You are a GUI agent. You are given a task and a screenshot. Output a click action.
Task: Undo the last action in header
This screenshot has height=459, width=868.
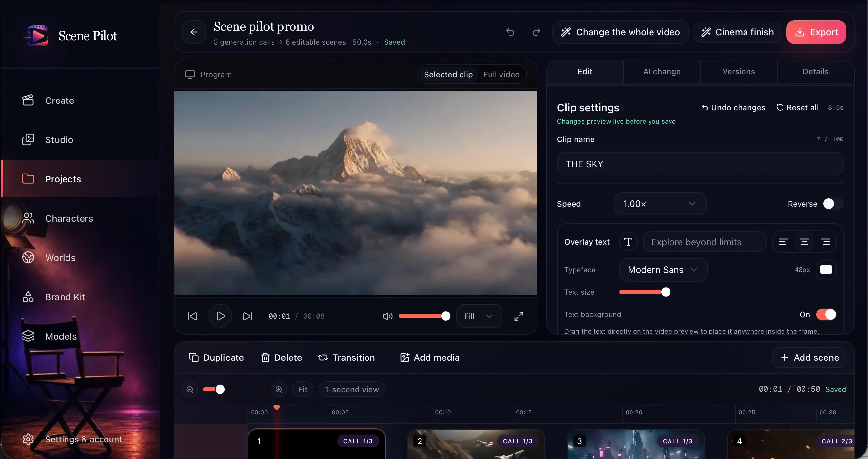510,32
